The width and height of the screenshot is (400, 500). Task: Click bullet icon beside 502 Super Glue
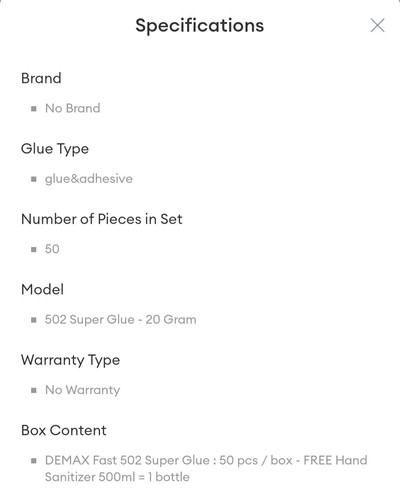click(x=34, y=320)
